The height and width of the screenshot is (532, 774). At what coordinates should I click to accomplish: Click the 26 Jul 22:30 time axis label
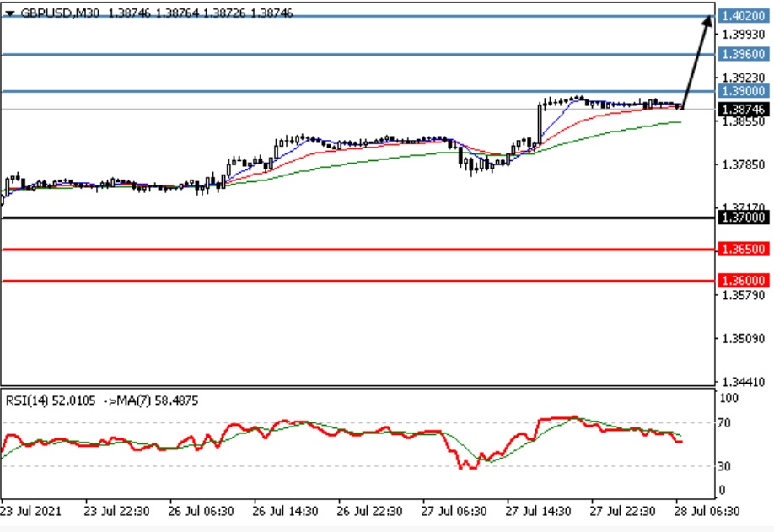pos(369,511)
